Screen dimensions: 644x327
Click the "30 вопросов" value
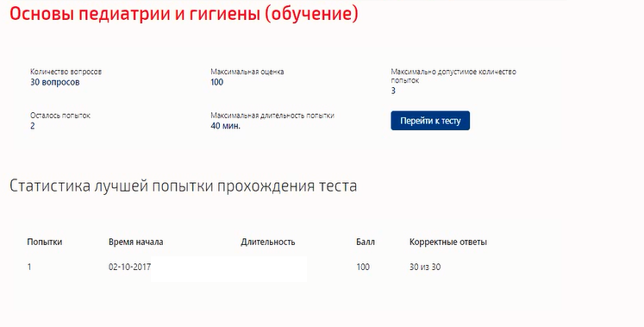coord(54,82)
